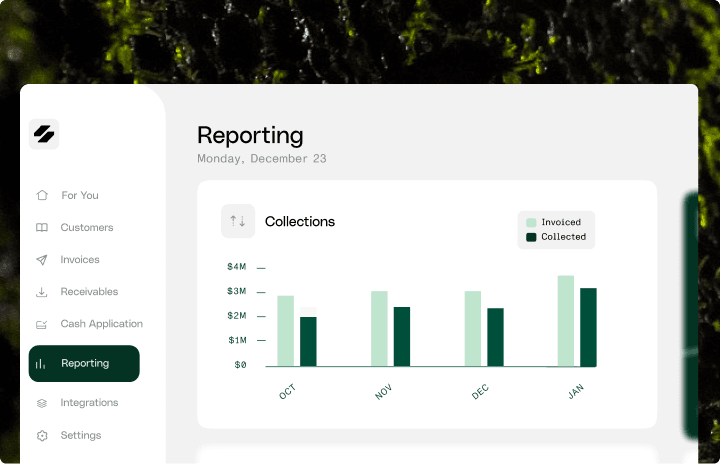Click the light green Invoiced bar for JAN
The width and height of the screenshot is (720, 464).
click(x=566, y=321)
